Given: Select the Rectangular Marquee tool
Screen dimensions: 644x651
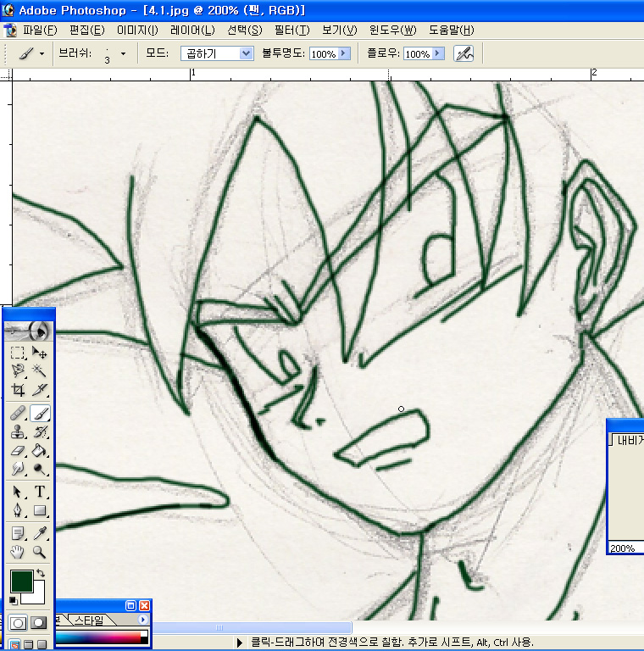Looking at the screenshot, I should coord(18,353).
